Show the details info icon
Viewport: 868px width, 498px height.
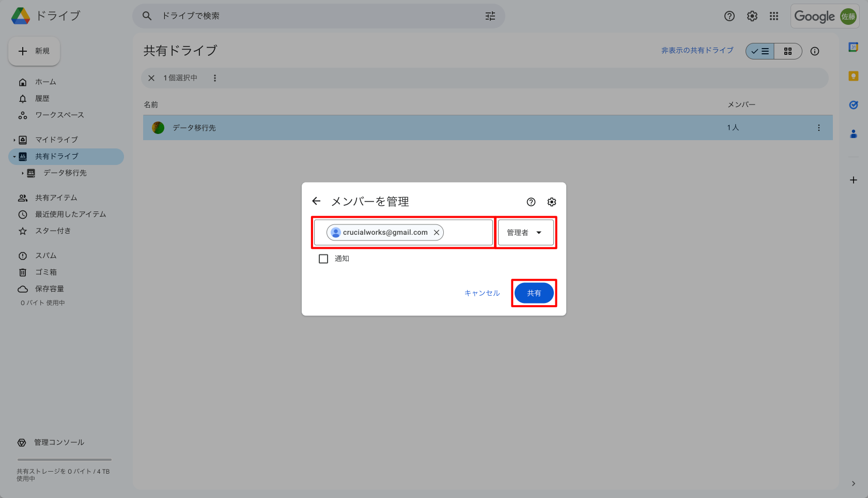click(815, 51)
